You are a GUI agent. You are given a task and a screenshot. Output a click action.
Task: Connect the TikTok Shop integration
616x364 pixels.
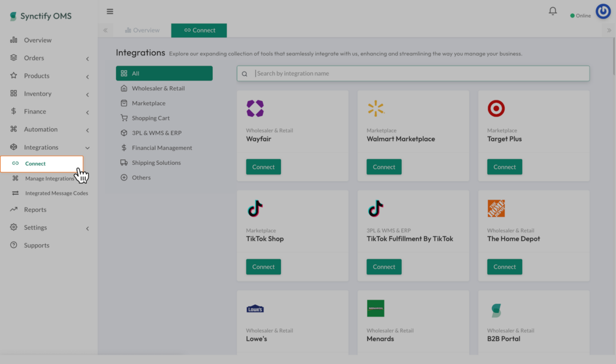[263, 267]
